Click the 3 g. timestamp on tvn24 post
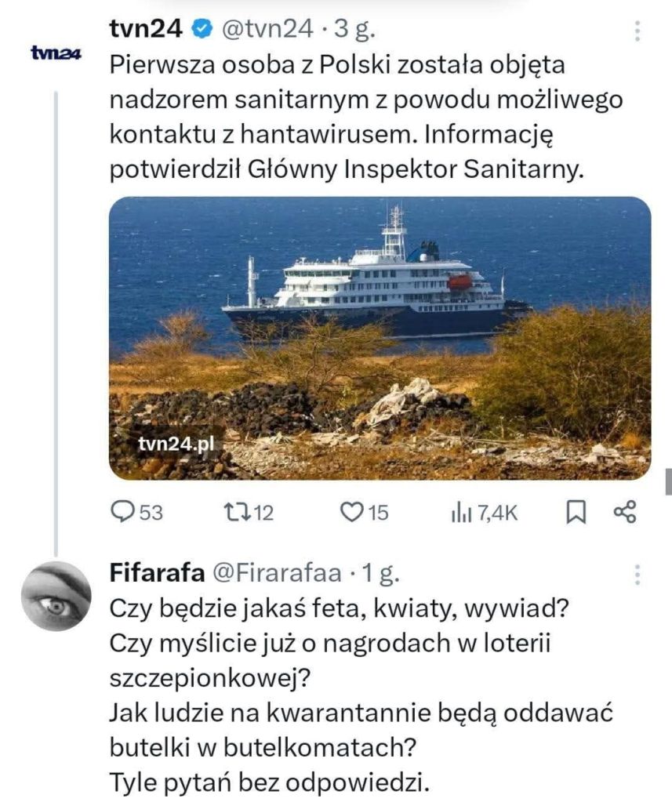 tap(354, 30)
